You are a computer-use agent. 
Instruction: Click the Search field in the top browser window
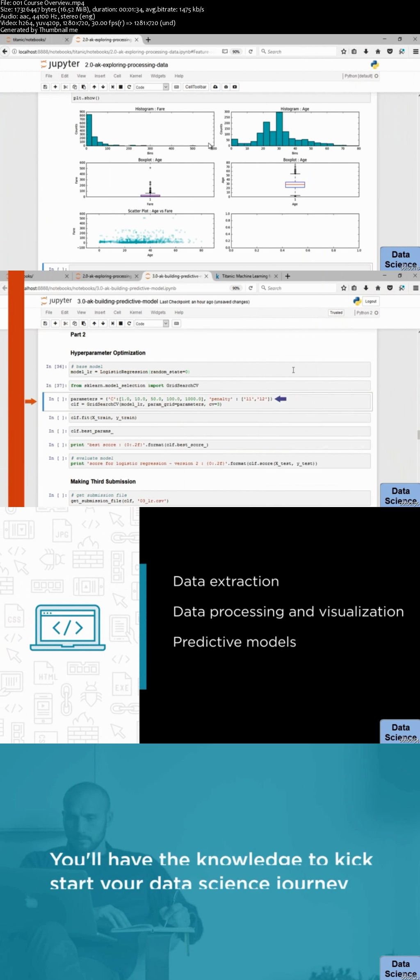(x=297, y=52)
